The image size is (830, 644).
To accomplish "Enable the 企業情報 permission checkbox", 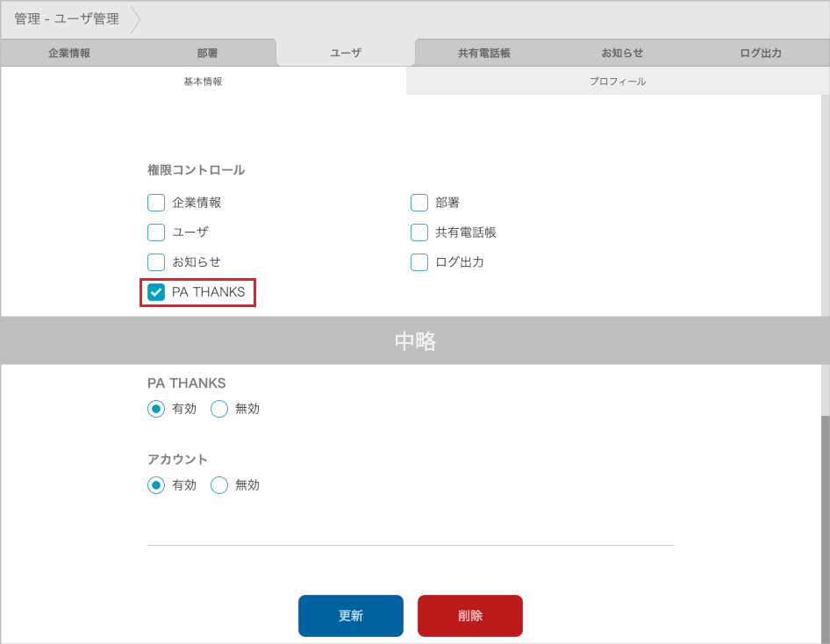I will [156, 203].
